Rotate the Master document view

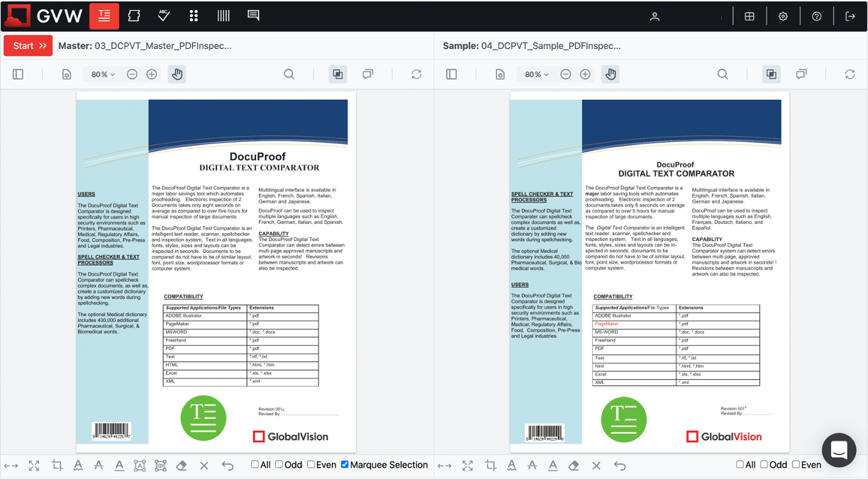[x=416, y=74]
